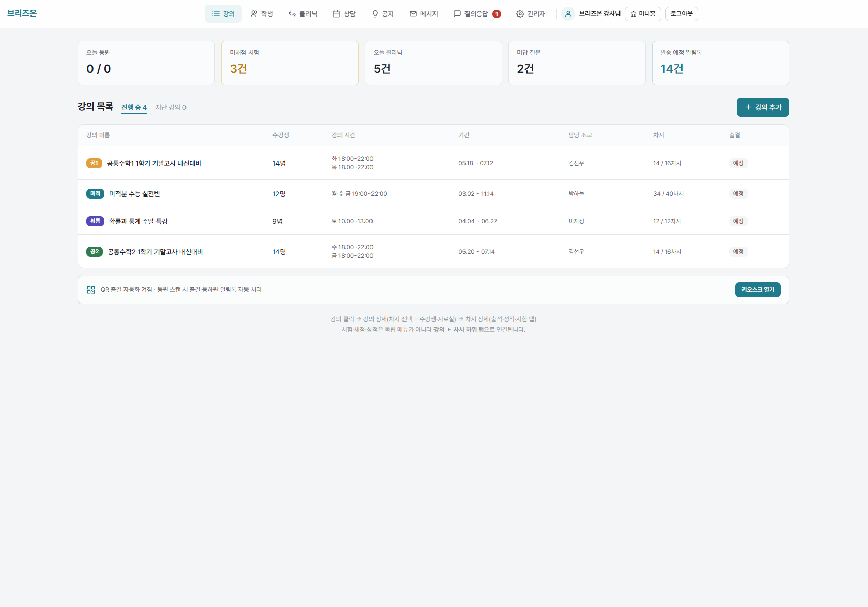This screenshot has height=607, width=868.
Task: Click the 강의 추가 button
Action: 763,107
